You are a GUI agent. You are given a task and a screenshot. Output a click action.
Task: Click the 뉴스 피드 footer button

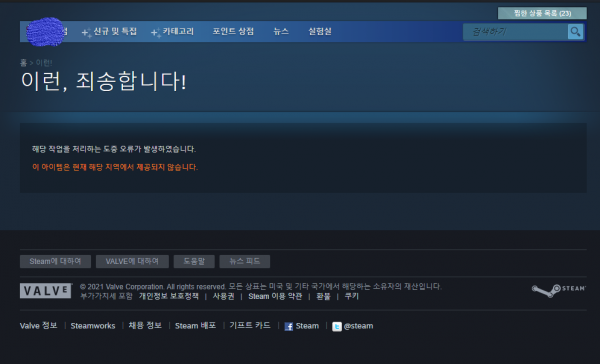click(245, 261)
